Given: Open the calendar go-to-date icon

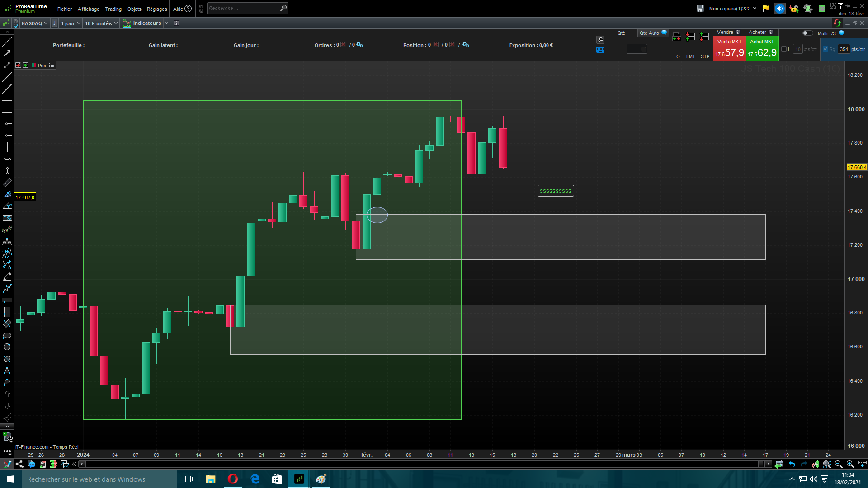Looking at the screenshot, I should (x=779, y=464).
